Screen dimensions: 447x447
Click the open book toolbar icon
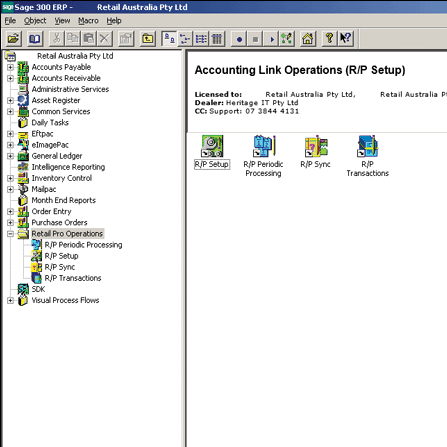(35, 39)
